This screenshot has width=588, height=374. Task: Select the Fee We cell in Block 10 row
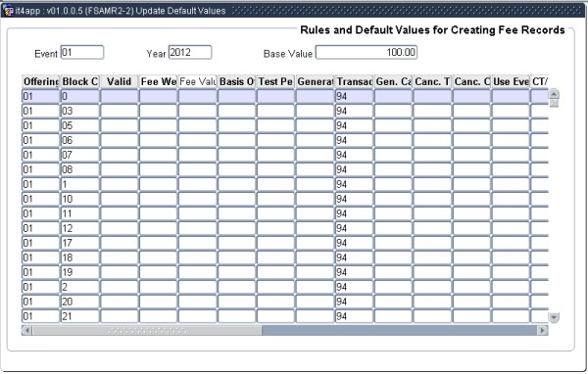tap(158, 199)
